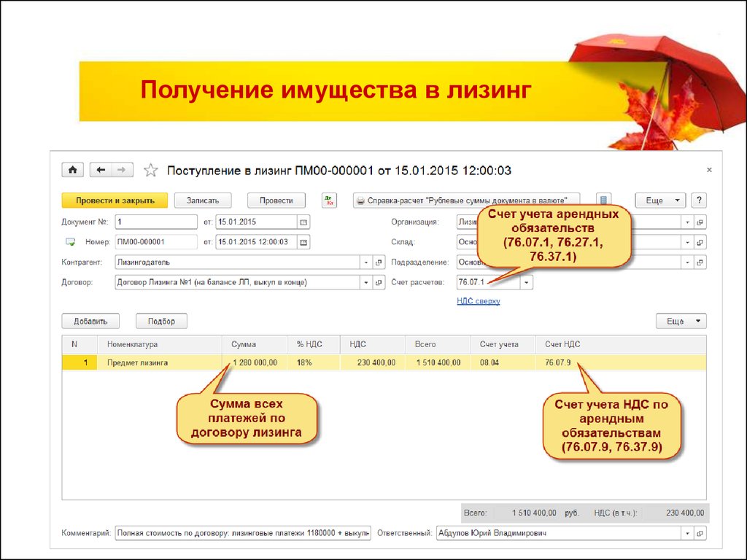Expand the Подразделение dropdown list
Viewport: 747px width, 560px height.
[x=687, y=262]
